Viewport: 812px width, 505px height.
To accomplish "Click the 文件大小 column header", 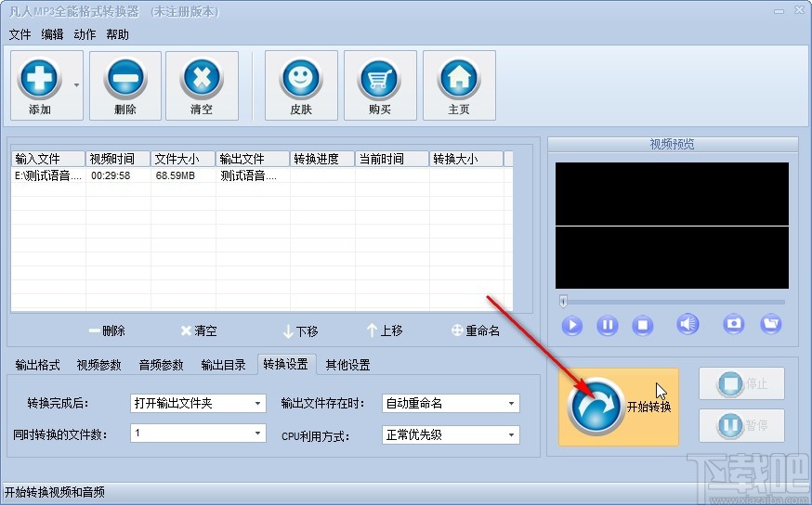I will (x=183, y=159).
